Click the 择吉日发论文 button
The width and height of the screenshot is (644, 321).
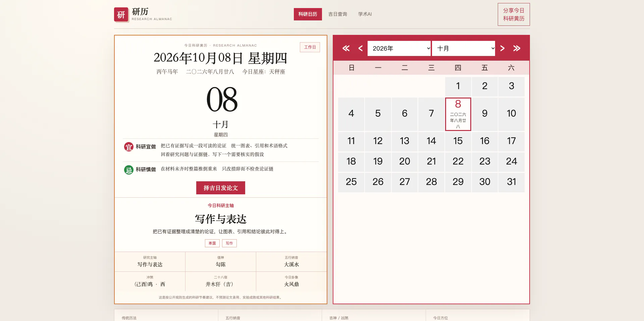coord(221,188)
